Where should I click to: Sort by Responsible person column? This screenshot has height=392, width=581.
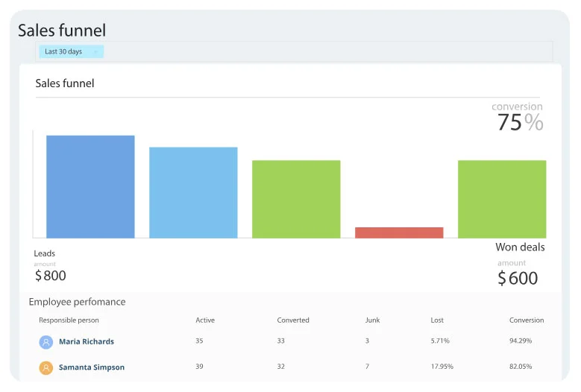click(69, 320)
